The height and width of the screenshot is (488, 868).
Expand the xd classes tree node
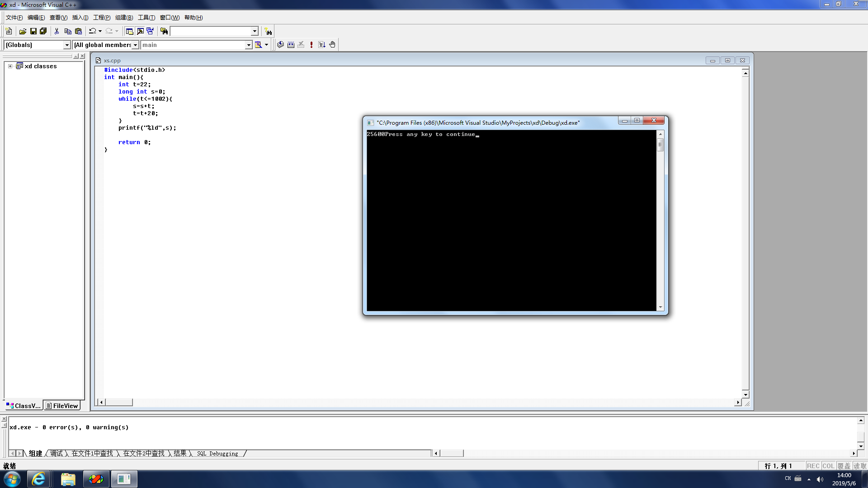(x=10, y=66)
